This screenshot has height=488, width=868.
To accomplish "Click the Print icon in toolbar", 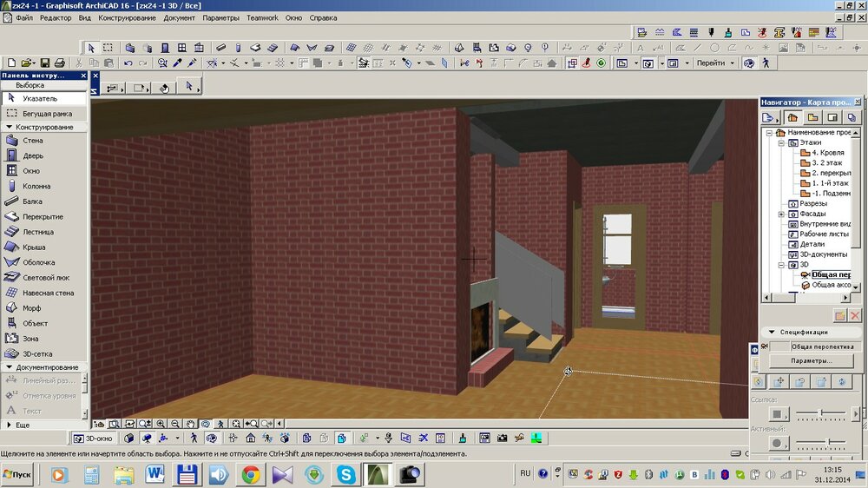I will (59, 63).
